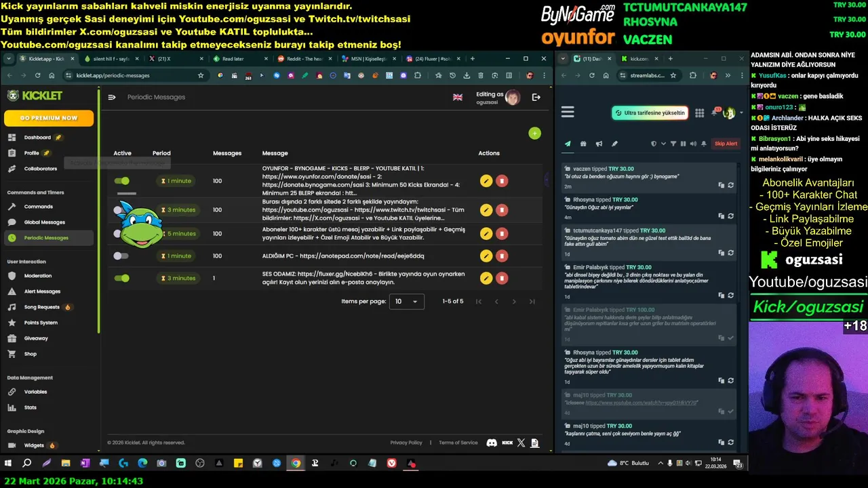Pause the Streamlabs alert queue
The height and width of the screenshot is (488, 868).
point(683,144)
